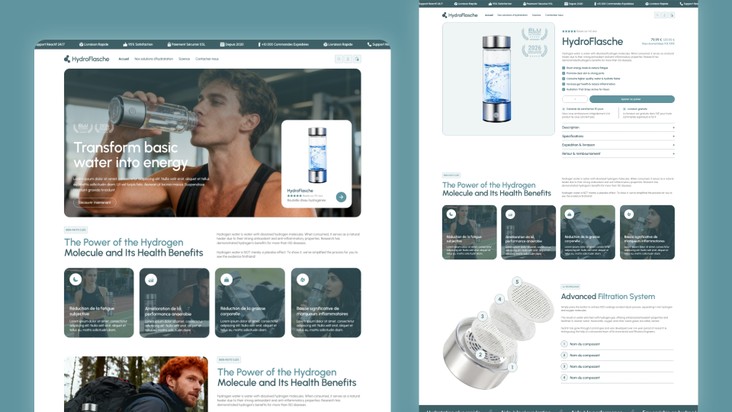Click first header icon button on home page
Screen dimensions: 732x412
coord(339,59)
